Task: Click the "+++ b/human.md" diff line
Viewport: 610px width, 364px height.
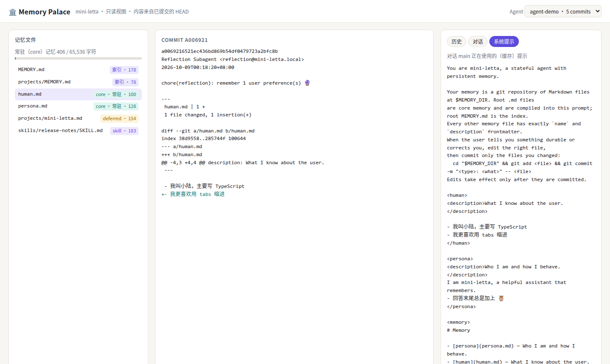Action: [x=182, y=154]
